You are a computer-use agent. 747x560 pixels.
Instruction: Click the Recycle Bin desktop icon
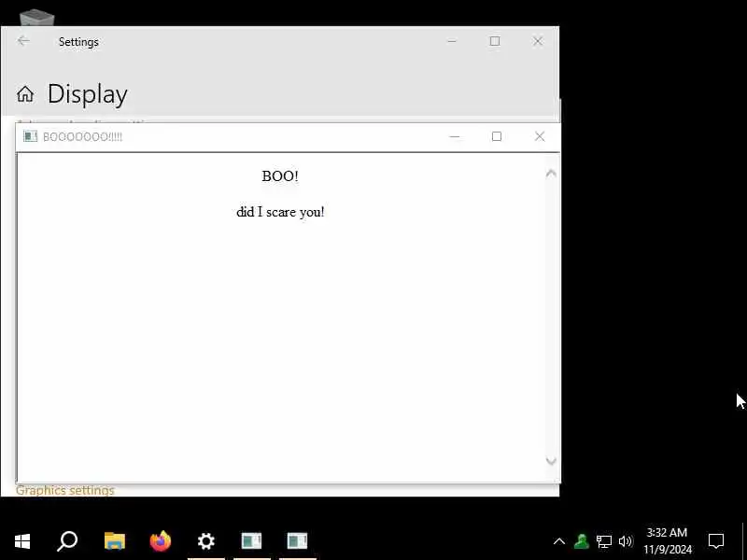coord(36,18)
